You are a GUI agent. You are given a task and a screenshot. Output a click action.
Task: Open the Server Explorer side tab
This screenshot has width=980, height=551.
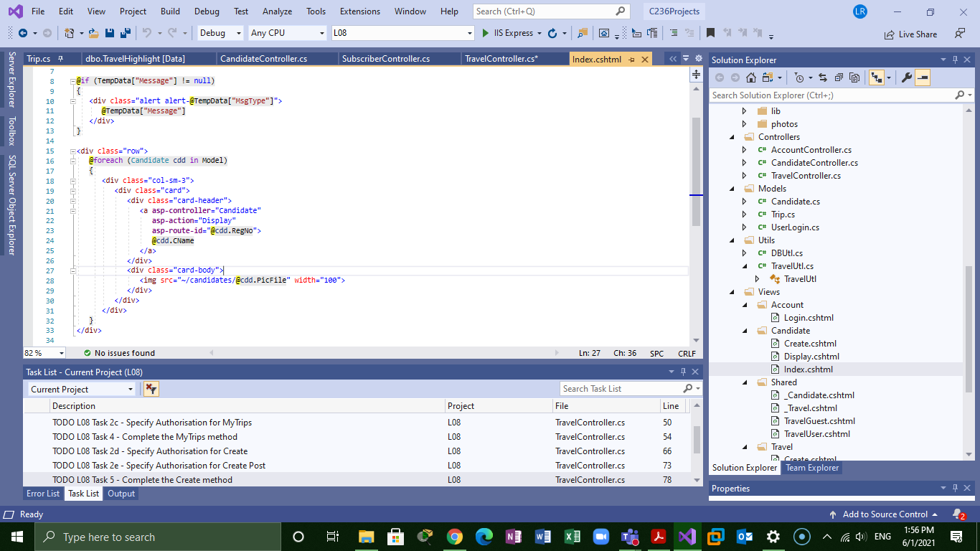(x=11, y=80)
